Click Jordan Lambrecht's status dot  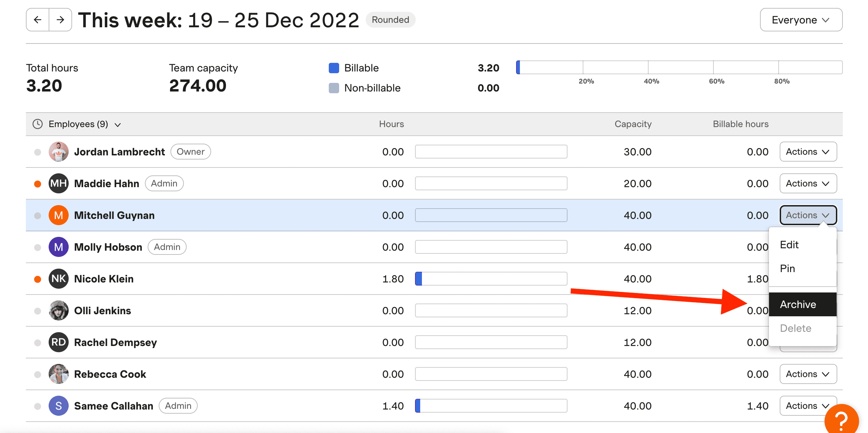click(x=38, y=152)
